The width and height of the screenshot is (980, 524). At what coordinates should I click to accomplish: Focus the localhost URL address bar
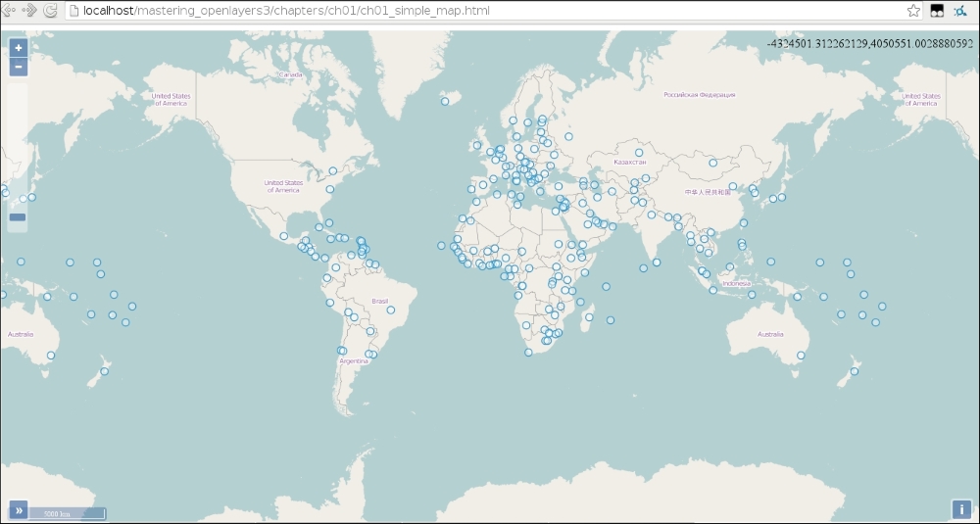486,11
